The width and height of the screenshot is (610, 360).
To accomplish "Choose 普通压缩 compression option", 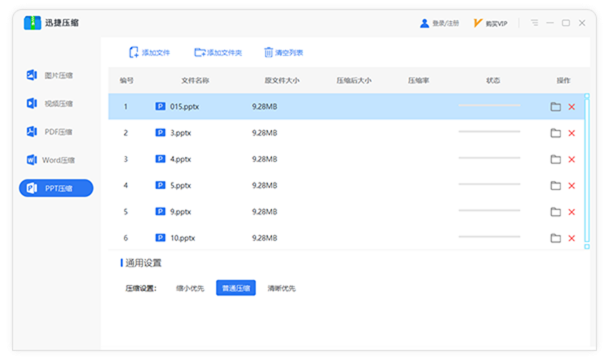I will [236, 288].
